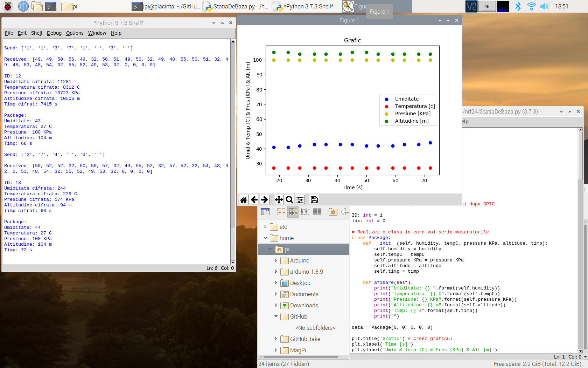This screenshot has width=588, height=368.
Task: Click the Save figure floppy disk icon
Action: 314,199
